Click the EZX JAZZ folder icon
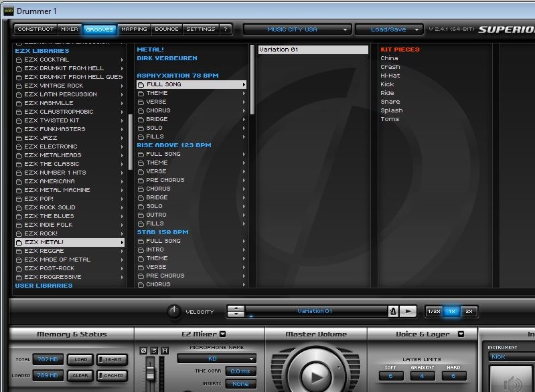The image size is (535, 392). pyautogui.click(x=19, y=138)
